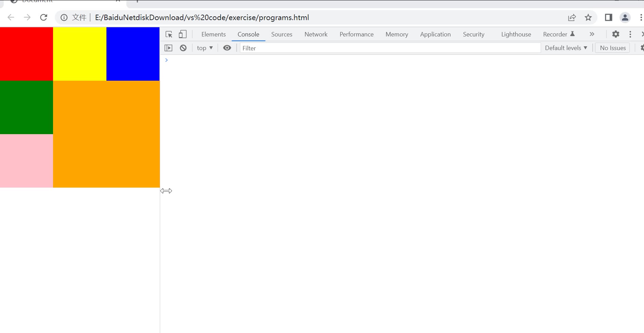
Task: Switch to the Elements tab
Action: pyautogui.click(x=213, y=34)
